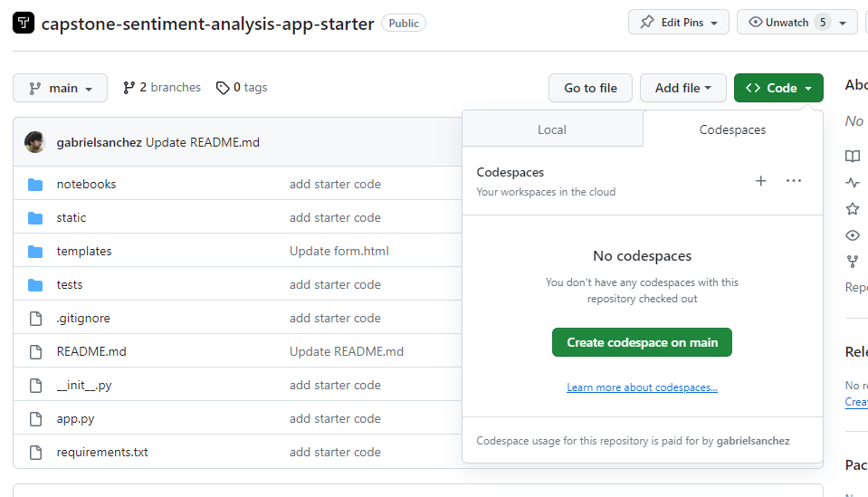The image size is (868, 497).
Task: Click the app.py file icon
Action: point(35,419)
